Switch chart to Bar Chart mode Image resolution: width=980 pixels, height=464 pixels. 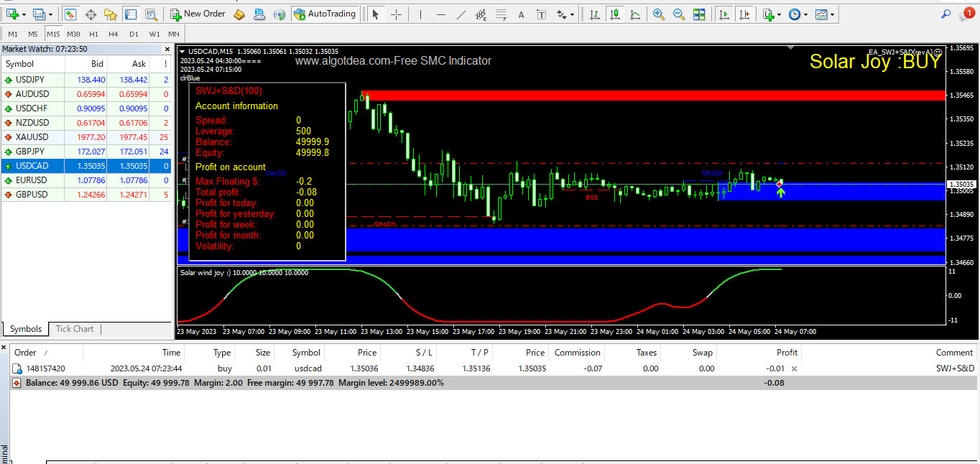click(595, 14)
